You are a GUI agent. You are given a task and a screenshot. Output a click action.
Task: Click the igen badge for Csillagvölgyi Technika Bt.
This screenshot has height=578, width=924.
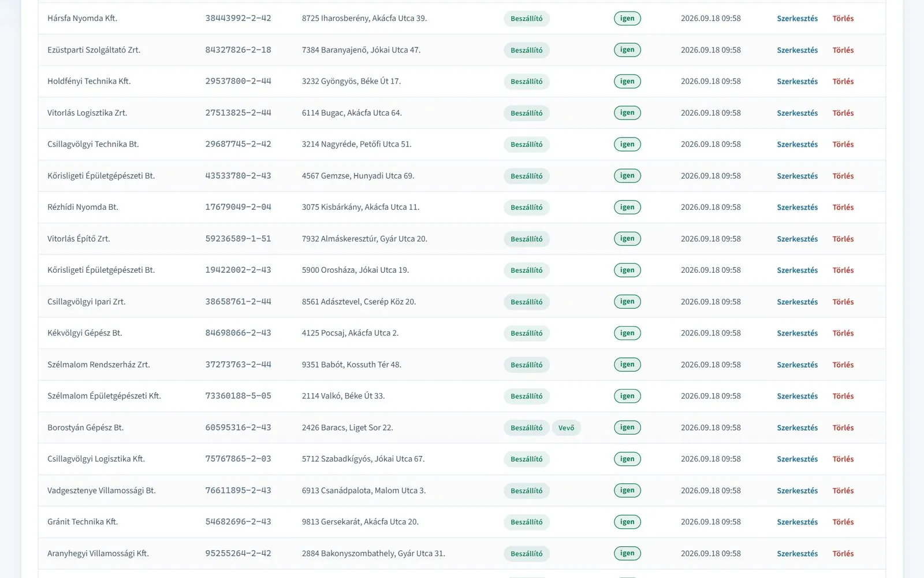[x=627, y=144]
